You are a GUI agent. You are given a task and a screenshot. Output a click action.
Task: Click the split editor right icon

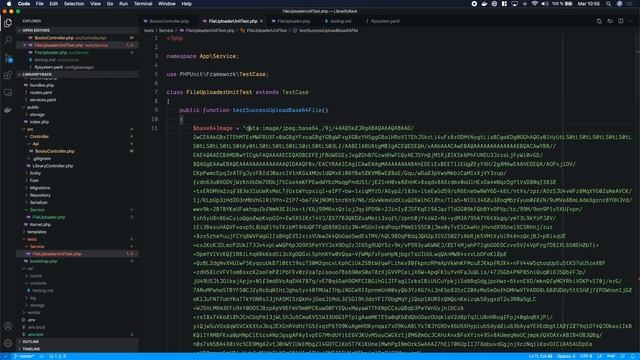[620, 21]
